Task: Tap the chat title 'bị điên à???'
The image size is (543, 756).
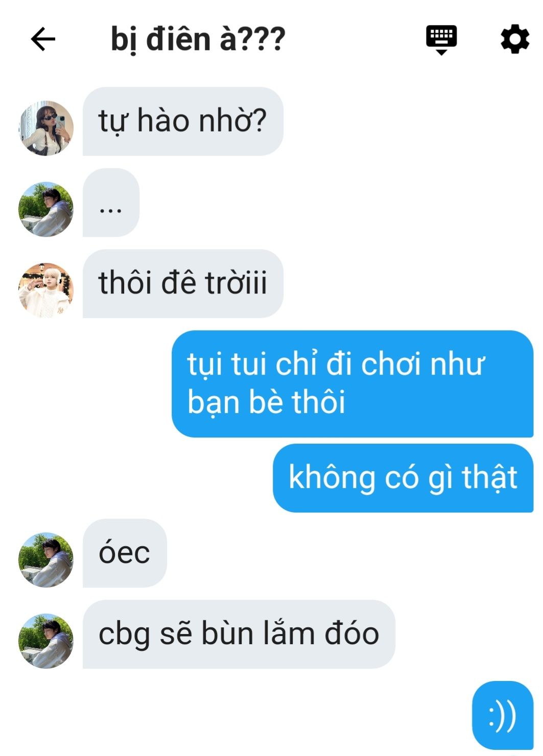Action: 198,40
